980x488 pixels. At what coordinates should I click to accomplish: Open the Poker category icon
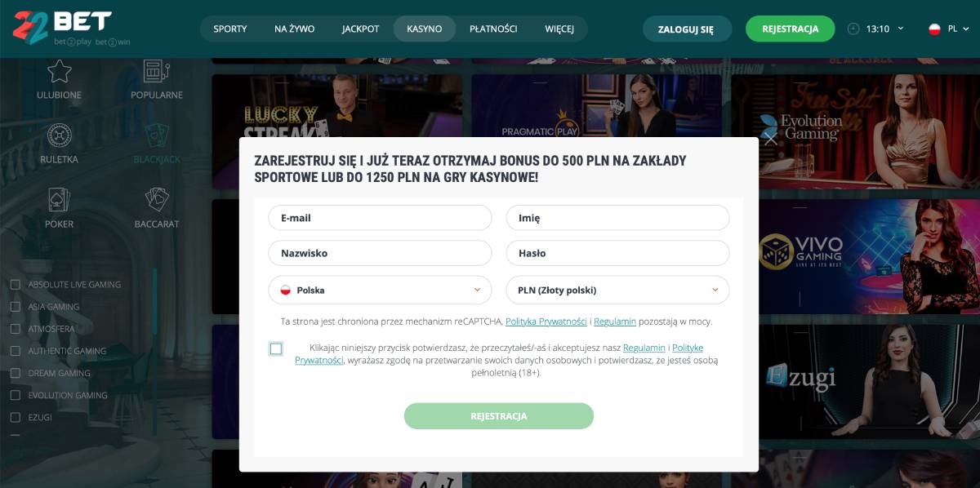tap(59, 200)
